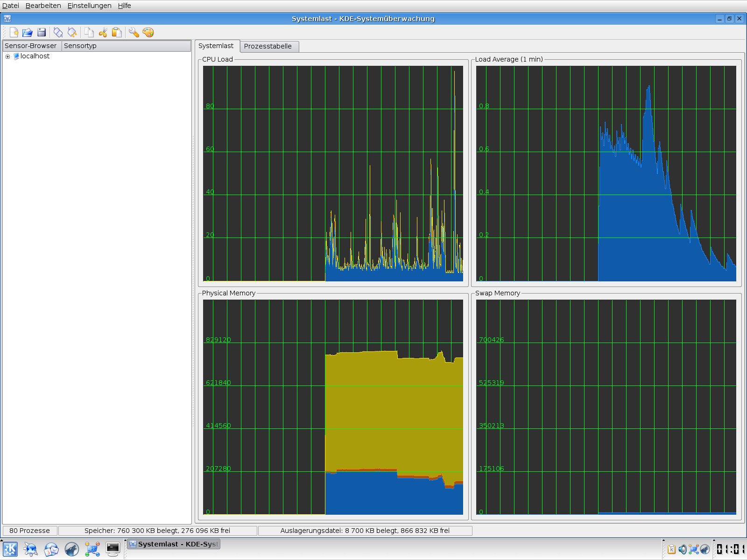The width and height of the screenshot is (747, 560).
Task: Click the paste clipboard toolbar icon
Action: click(117, 32)
